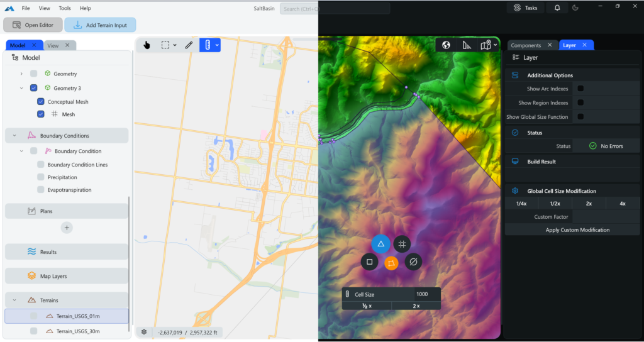644x342 pixels.
Task: Click the Cell Size value field
Action: pos(421,294)
